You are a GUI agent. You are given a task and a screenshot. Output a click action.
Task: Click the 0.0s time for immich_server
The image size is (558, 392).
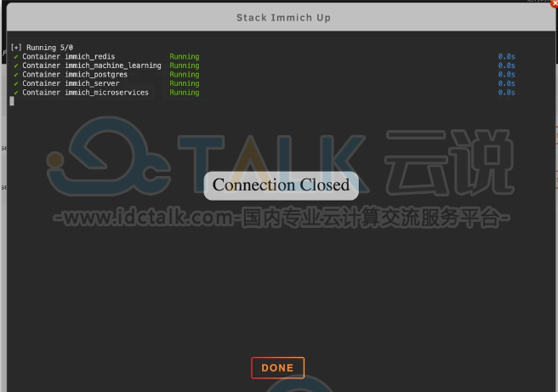click(506, 83)
